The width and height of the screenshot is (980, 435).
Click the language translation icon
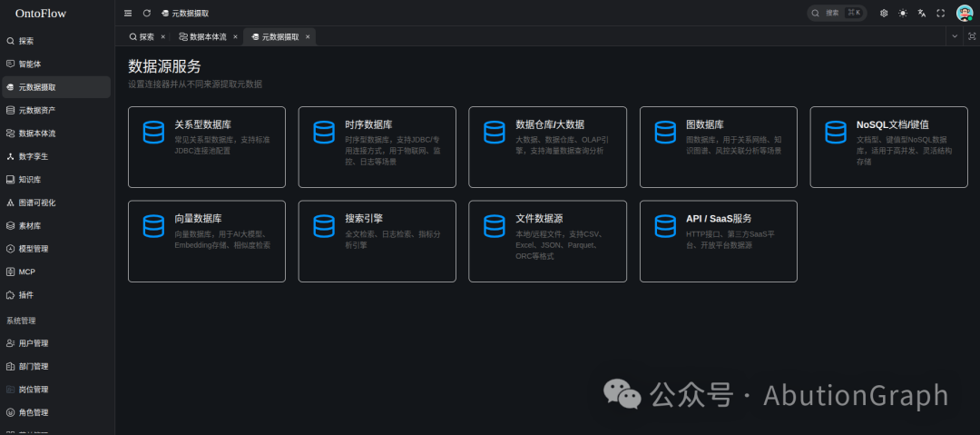click(921, 13)
